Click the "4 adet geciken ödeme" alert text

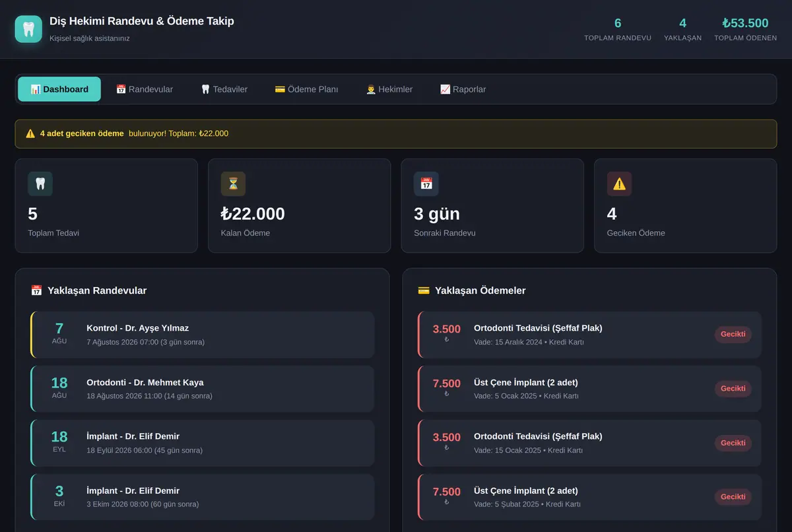click(82, 133)
